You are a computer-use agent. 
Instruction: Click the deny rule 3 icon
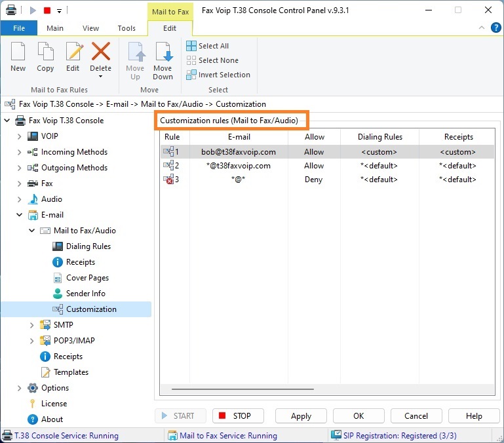point(168,179)
